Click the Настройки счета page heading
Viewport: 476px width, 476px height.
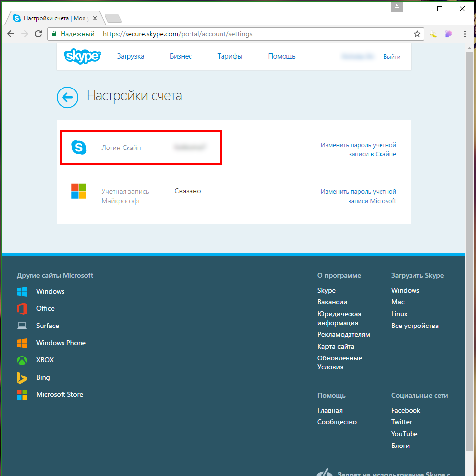134,96
